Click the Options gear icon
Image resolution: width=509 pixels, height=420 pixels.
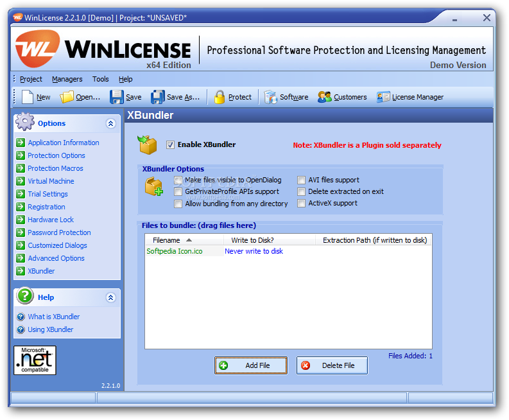(x=25, y=122)
